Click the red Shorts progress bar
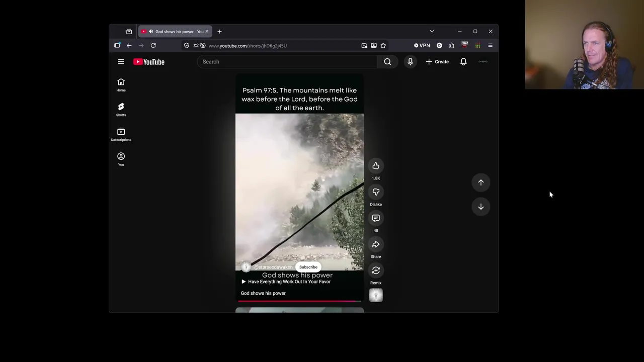The image size is (644, 362). (x=300, y=301)
